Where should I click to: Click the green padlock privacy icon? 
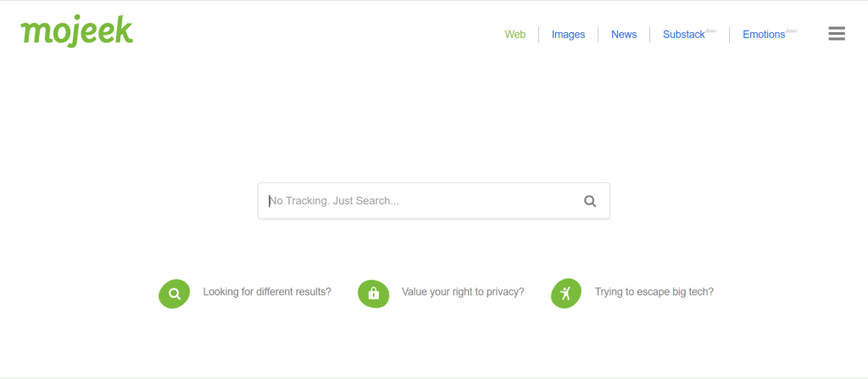click(373, 293)
